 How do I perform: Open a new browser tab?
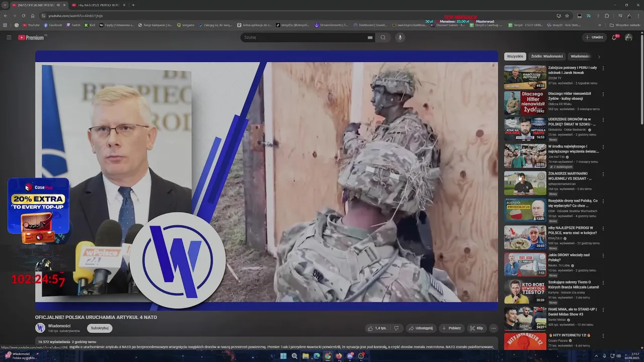tap(133, 5)
